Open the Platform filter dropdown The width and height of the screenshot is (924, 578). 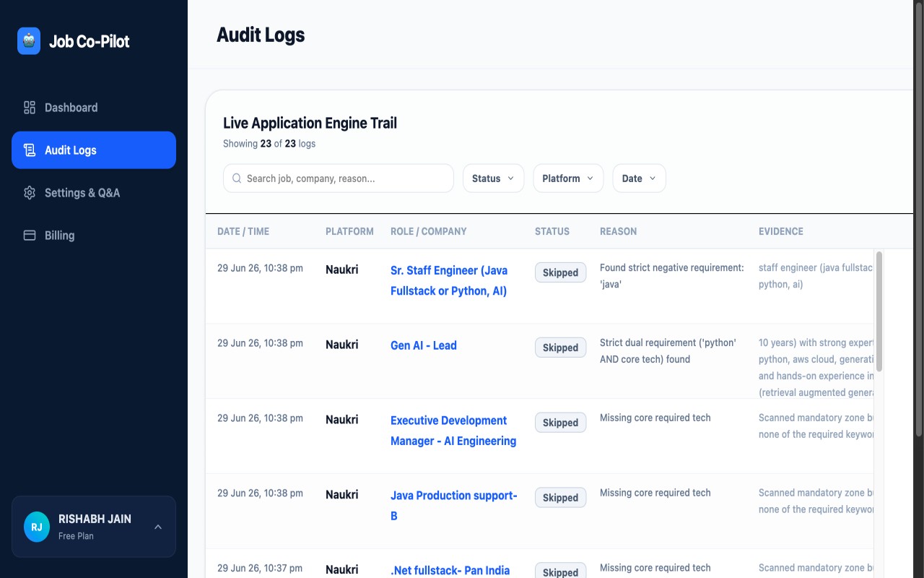point(568,178)
